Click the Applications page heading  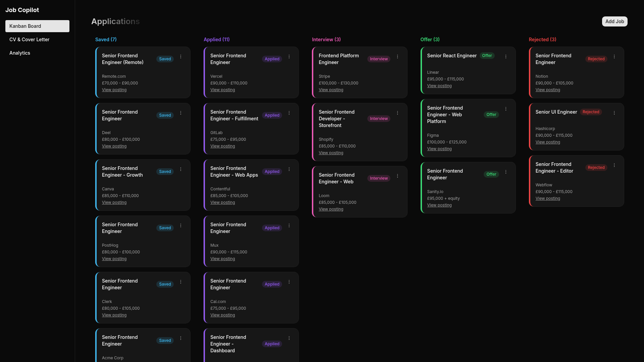tap(115, 21)
